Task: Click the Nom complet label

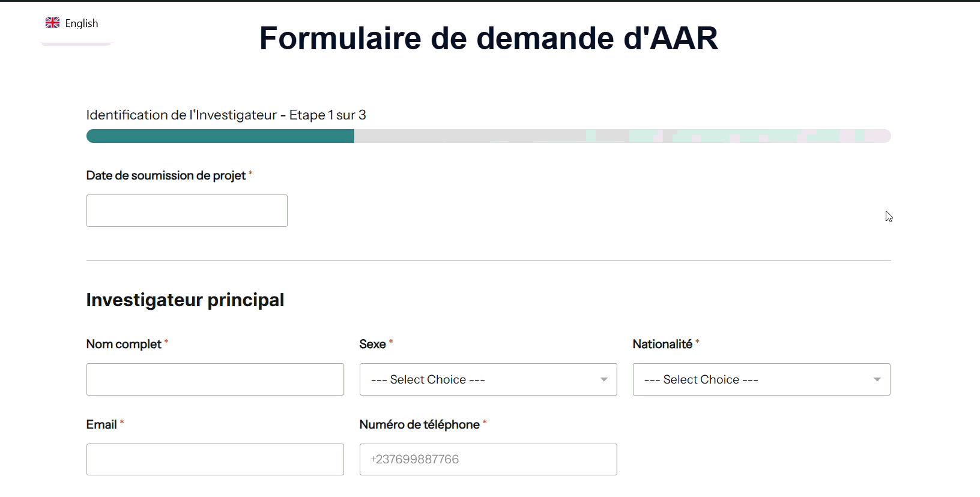Action: coord(124,344)
